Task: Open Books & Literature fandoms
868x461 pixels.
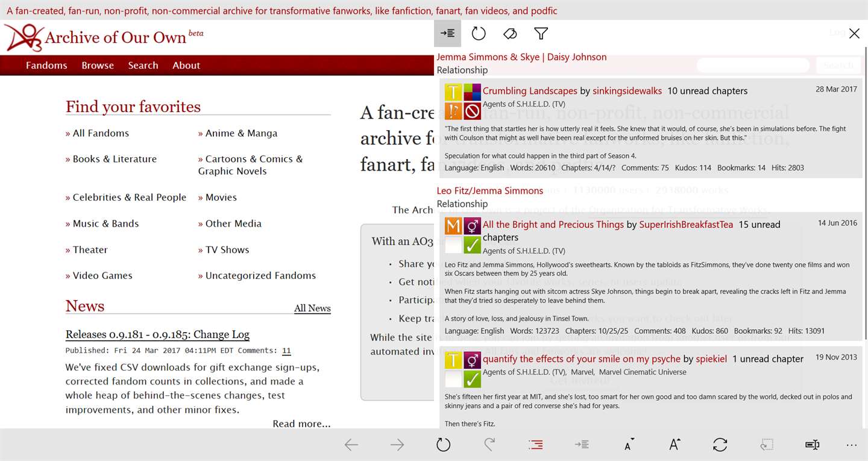Action: pyautogui.click(x=115, y=159)
